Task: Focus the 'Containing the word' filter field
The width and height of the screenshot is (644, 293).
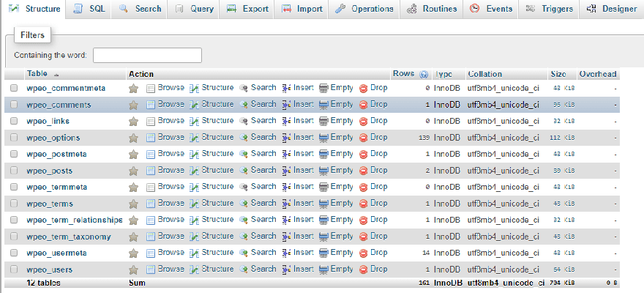Action: [x=147, y=55]
